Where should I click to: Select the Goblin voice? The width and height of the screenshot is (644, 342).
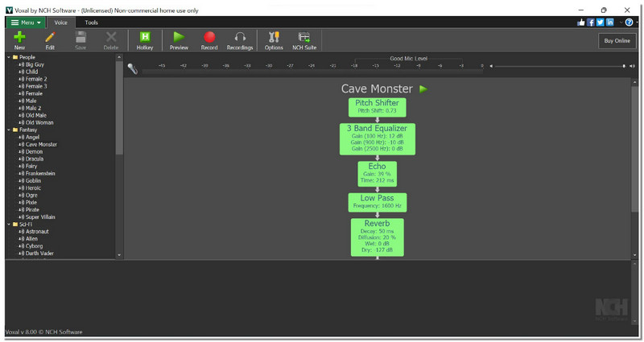click(33, 180)
